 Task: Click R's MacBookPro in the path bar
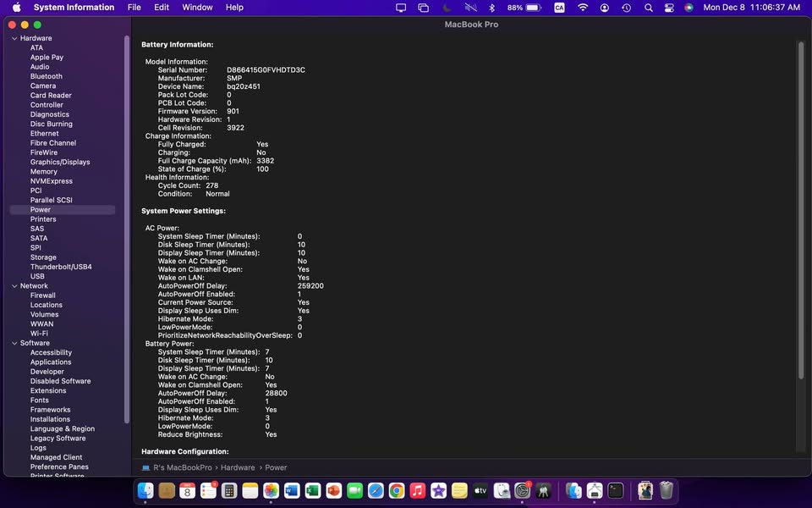(184, 467)
